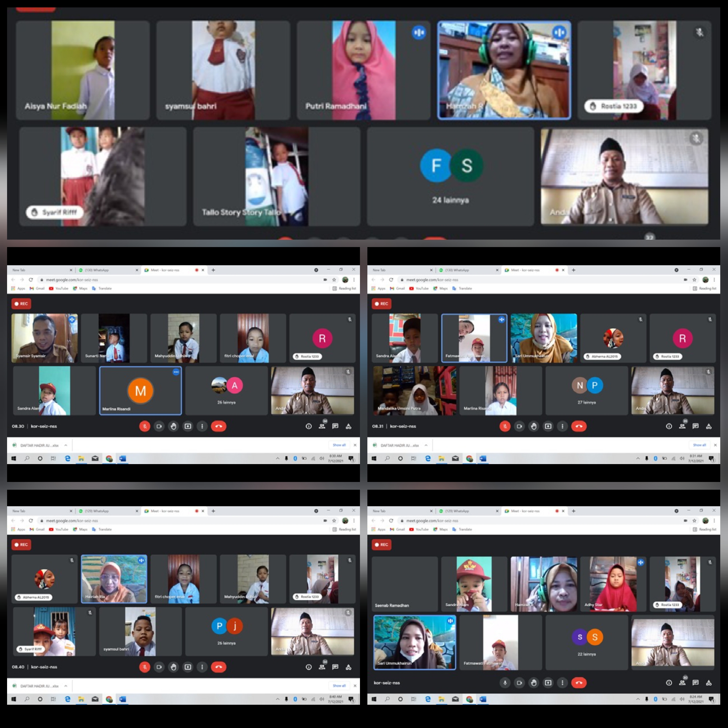Switch to WhatsApp tab in the 08.40 window
728x728 pixels.
tap(97, 511)
